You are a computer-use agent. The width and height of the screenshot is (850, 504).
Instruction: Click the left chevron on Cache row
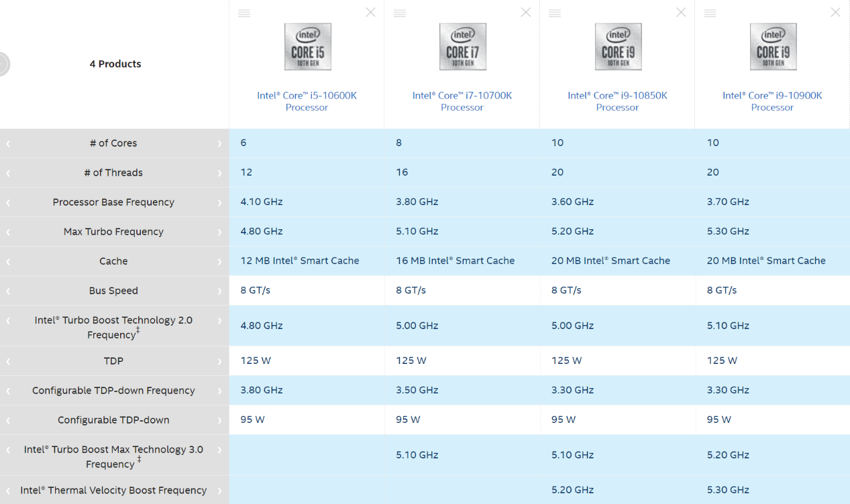[8, 261]
